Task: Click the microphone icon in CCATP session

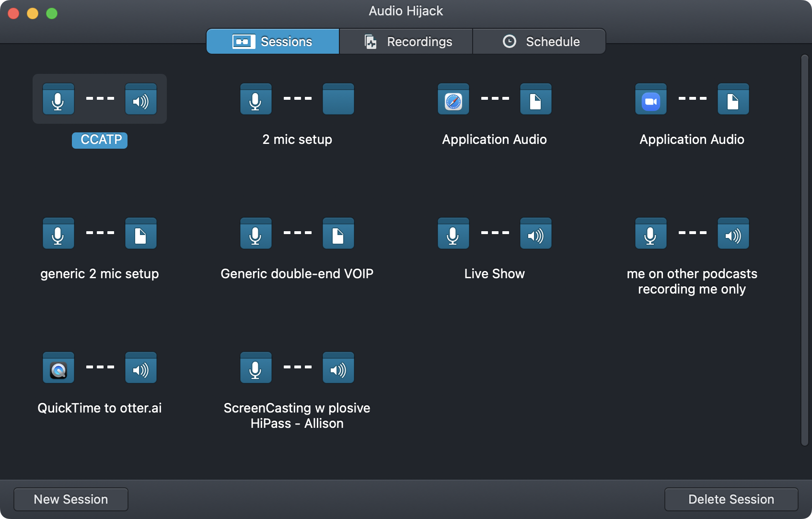Action: pos(58,100)
